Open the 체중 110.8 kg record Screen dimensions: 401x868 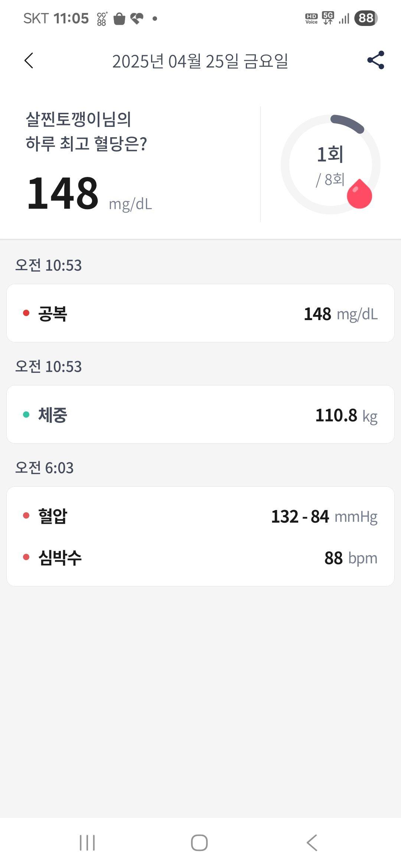(200, 414)
